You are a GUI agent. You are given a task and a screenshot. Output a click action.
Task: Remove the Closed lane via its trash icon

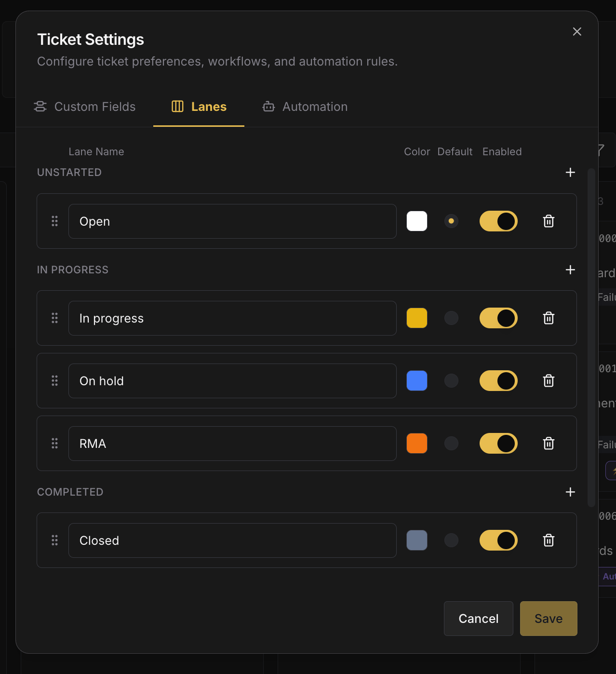pyautogui.click(x=549, y=540)
